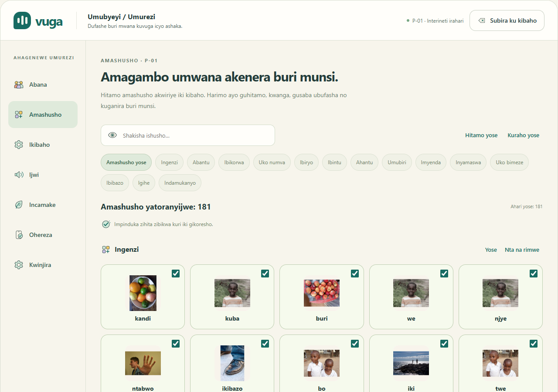This screenshot has width=558, height=392.
Task: Click Yose in the Ingenzi section
Action: click(x=491, y=250)
